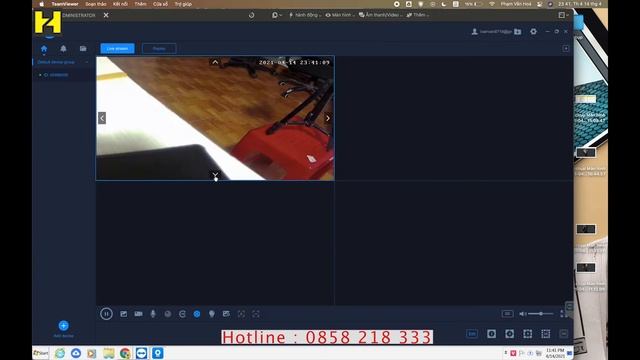Open TeamViewer chat dropdown icon
Image resolution: width=640 pixels, height=360 pixels.
277,15
